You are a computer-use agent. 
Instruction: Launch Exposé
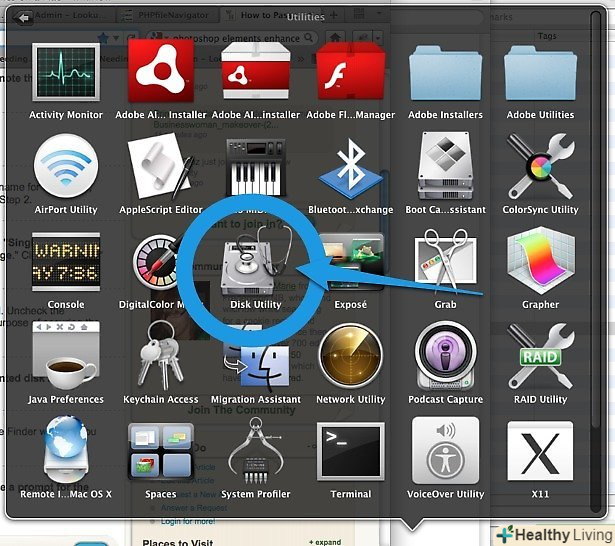pos(351,262)
